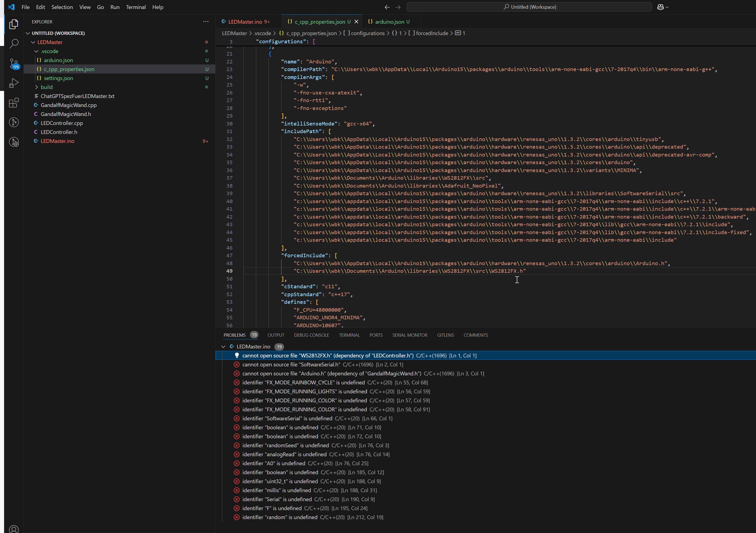Image resolution: width=756 pixels, height=533 pixels.
Task: Go forward with the navigation arrow
Action: [x=398, y=7]
